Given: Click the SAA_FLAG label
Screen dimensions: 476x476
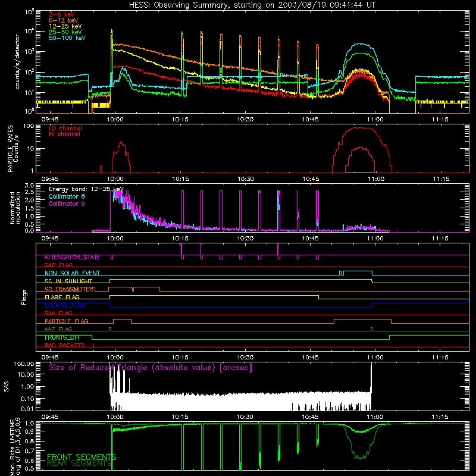Looking at the screenshot, I should [x=58, y=313].
